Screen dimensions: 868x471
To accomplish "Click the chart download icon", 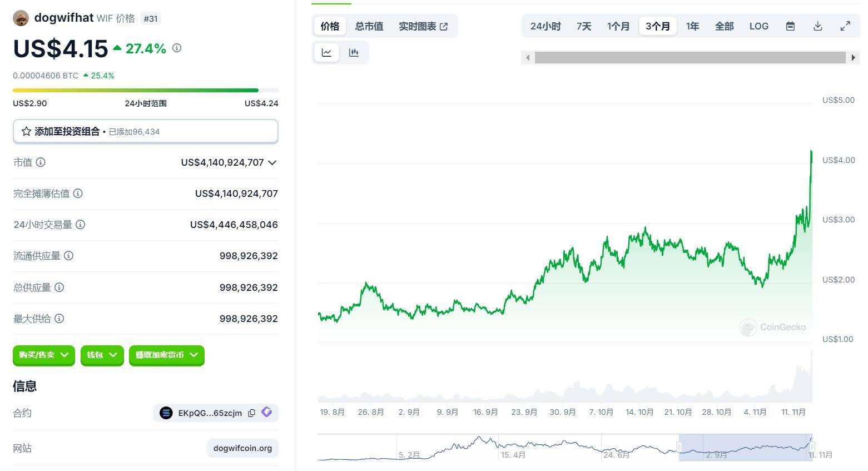I will pyautogui.click(x=817, y=26).
